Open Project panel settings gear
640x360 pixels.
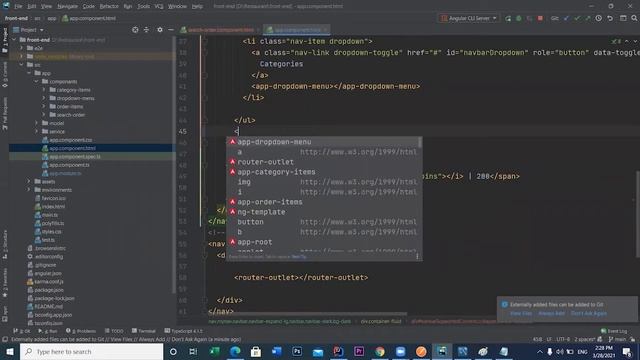click(x=160, y=30)
